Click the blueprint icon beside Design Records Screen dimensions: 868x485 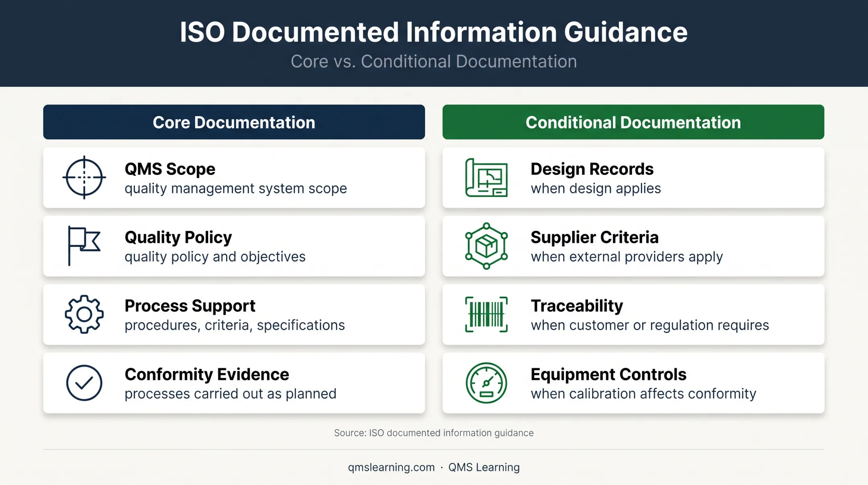[x=486, y=177]
